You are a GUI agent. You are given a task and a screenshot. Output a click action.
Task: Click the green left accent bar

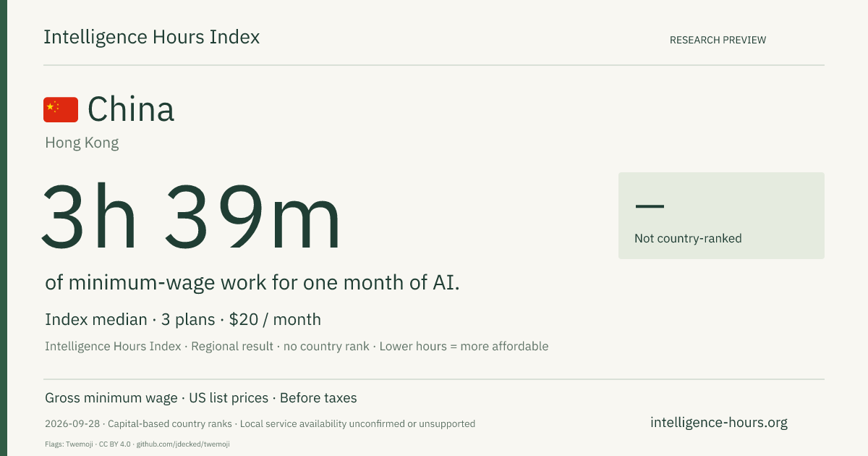pos(4,228)
